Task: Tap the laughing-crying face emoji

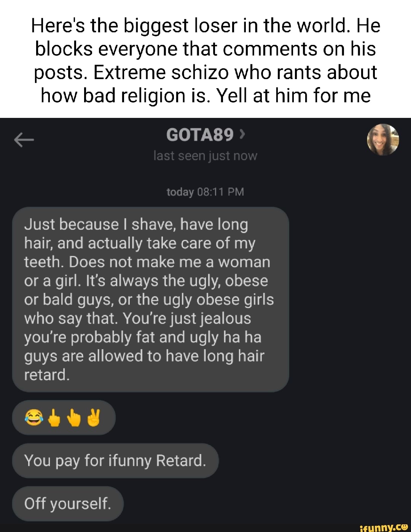Action: tap(33, 418)
